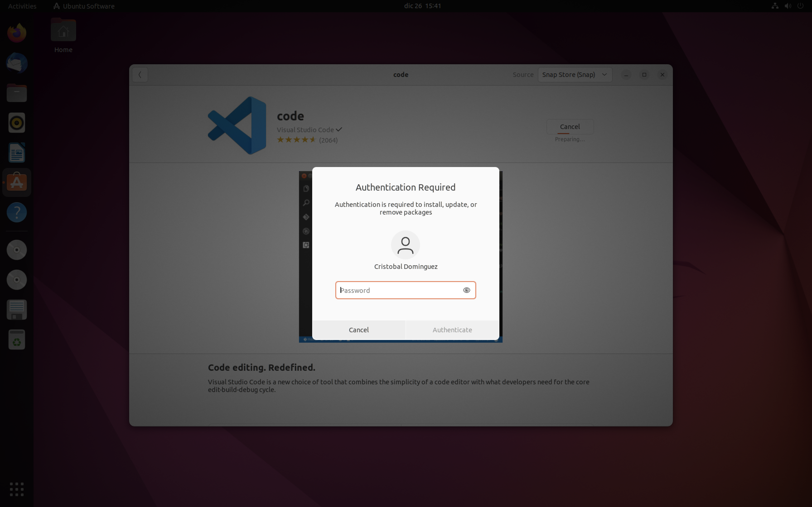Toggle password visibility eye icon
Screen dimensions: 812x507
point(466,290)
